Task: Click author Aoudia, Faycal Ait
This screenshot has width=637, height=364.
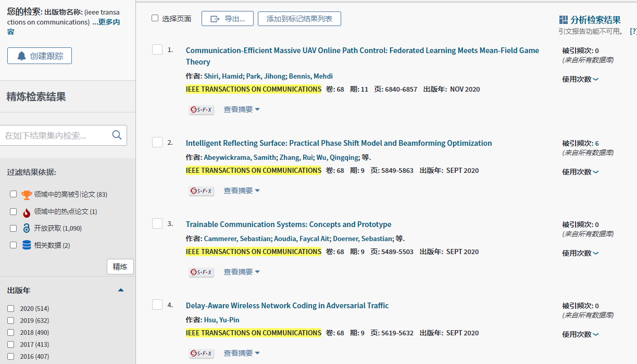Action: coord(301,239)
